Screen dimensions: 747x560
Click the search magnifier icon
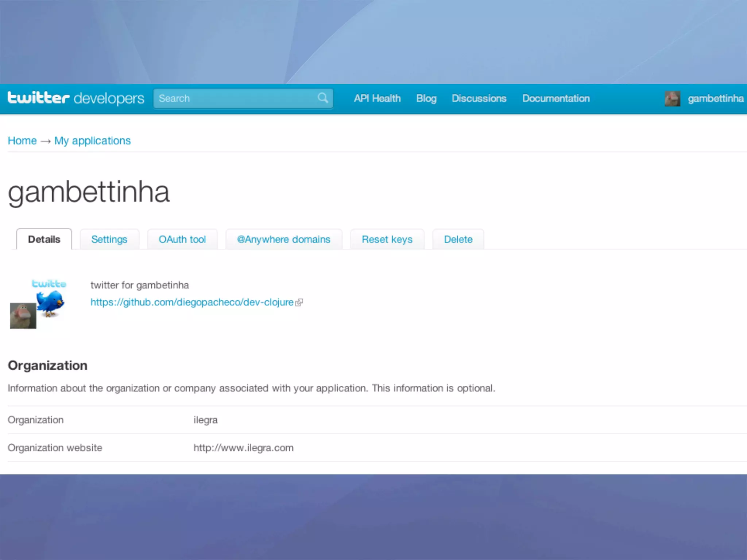322,98
